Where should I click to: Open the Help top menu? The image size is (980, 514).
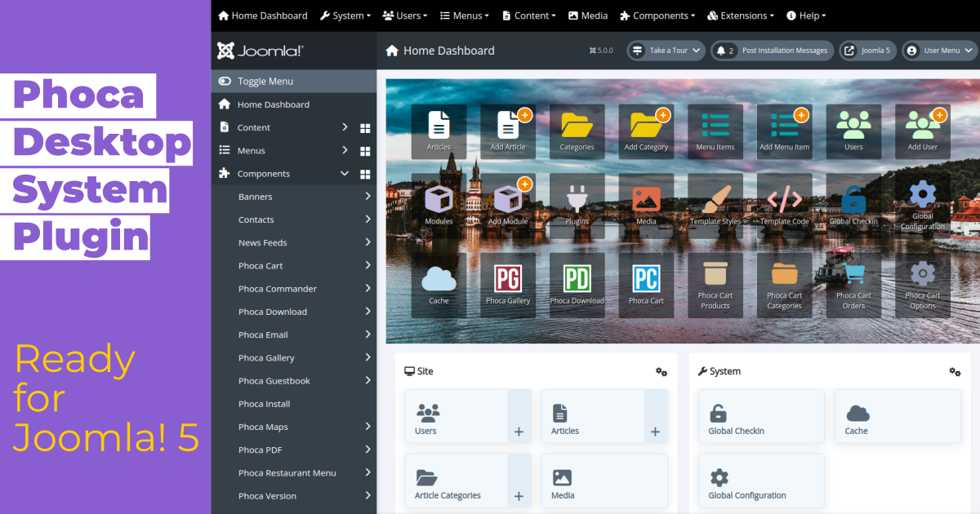pyautogui.click(x=806, y=16)
